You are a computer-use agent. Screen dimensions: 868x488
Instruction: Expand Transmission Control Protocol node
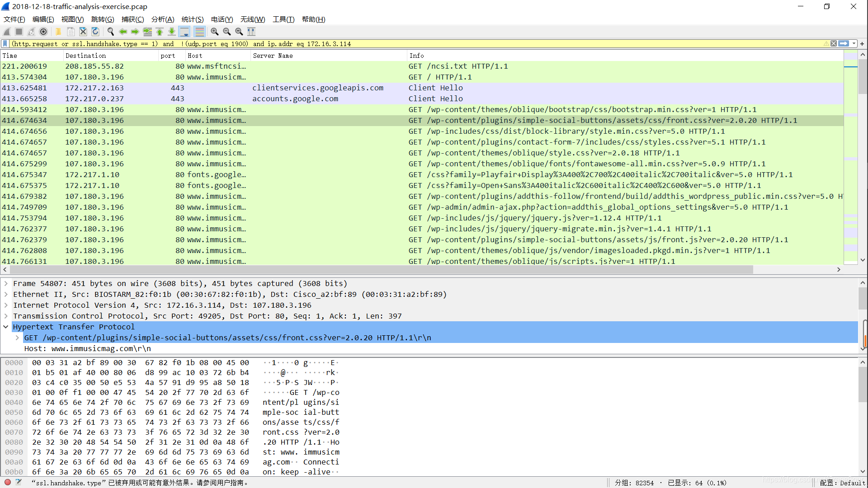pyautogui.click(x=6, y=316)
